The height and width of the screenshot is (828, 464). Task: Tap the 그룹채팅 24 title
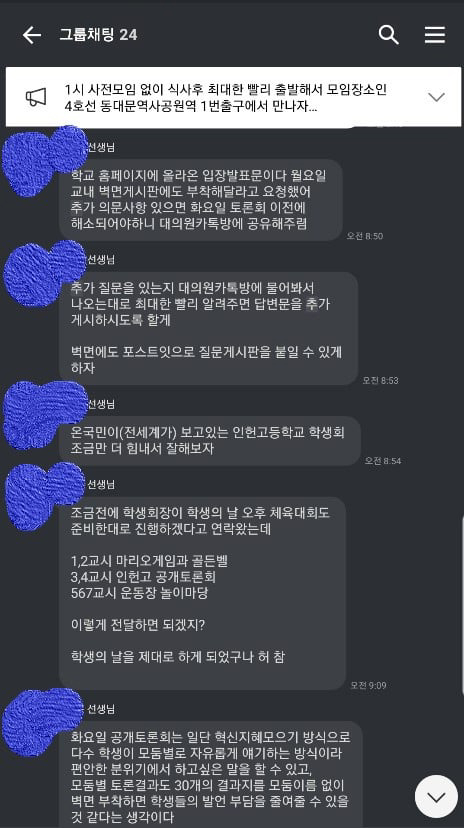click(98, 35)
